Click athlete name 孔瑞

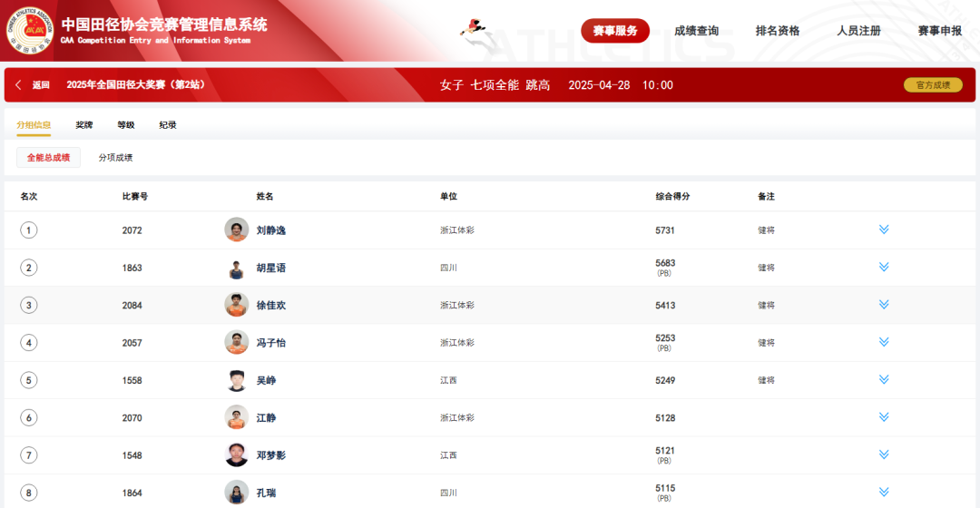pos(266,493)
